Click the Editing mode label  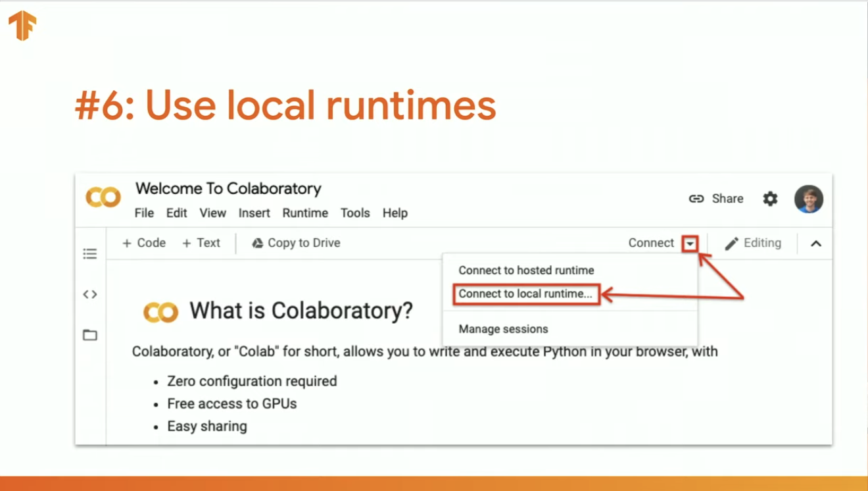coord(762,243)
